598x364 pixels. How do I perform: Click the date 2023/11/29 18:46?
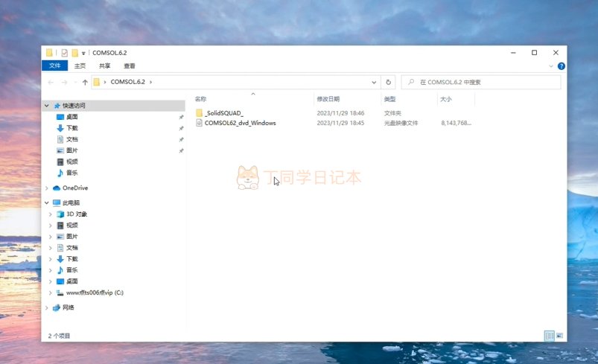click(x=340, y=113)
